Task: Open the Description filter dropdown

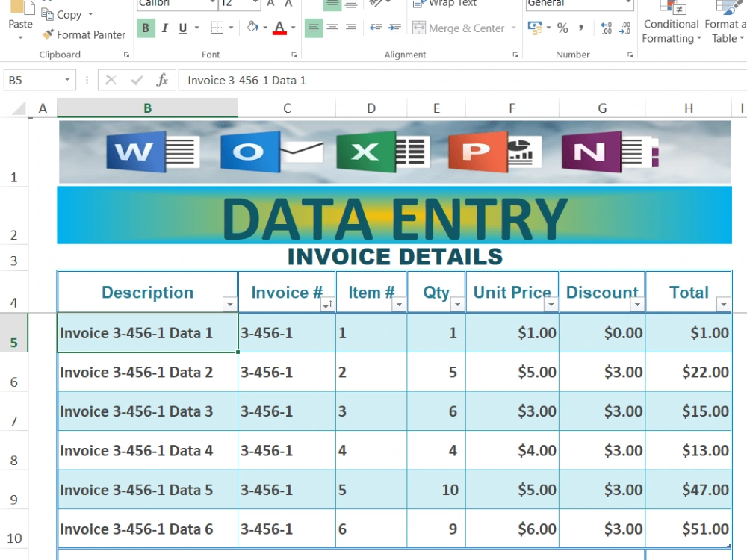Action: pyautogui.click(x=230, y=305)
